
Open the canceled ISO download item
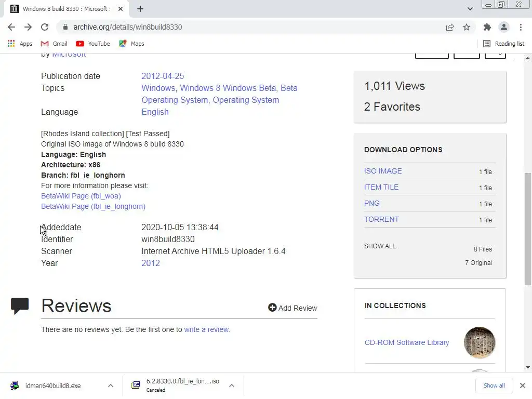pos(177,385)
